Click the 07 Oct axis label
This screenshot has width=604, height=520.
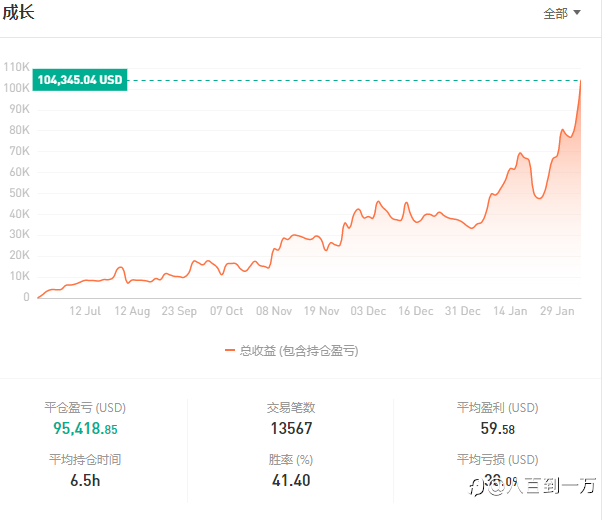pos(226,311)
